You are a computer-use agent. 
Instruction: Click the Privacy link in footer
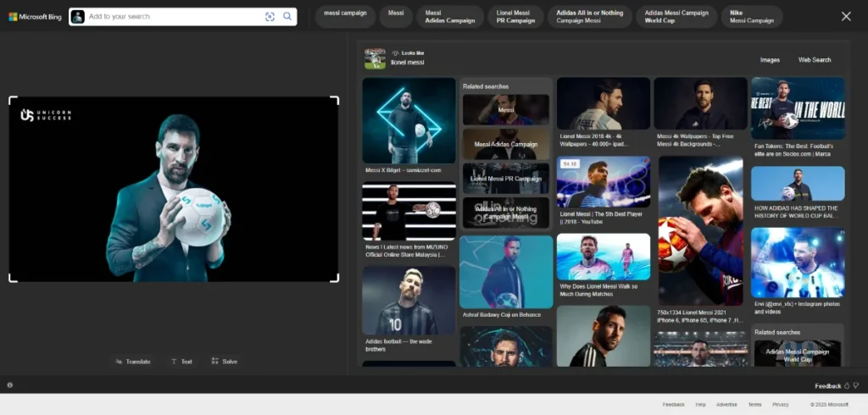coord(780,405)
